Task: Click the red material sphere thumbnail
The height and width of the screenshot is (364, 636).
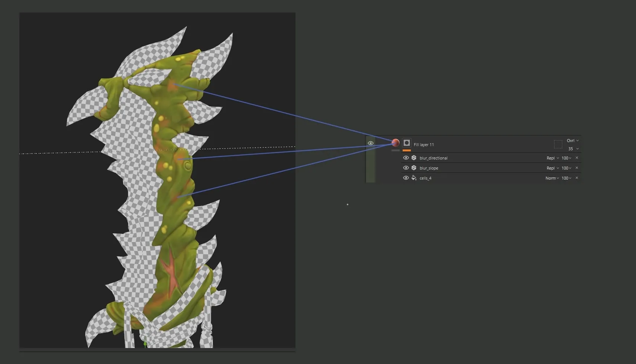Action: 396,143
